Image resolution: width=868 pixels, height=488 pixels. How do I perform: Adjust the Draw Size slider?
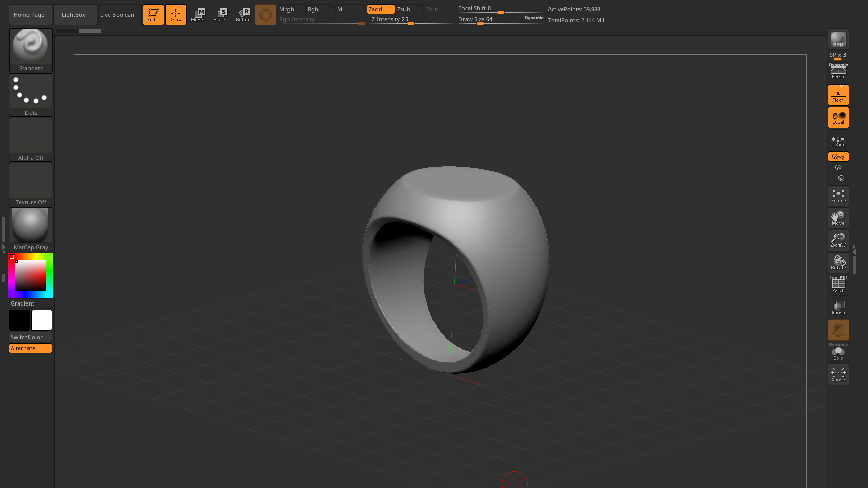point(490,20)
